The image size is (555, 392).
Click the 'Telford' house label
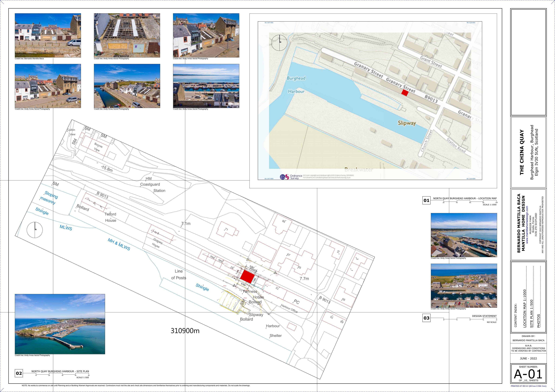pyautogui.click(x=110, y=214)
